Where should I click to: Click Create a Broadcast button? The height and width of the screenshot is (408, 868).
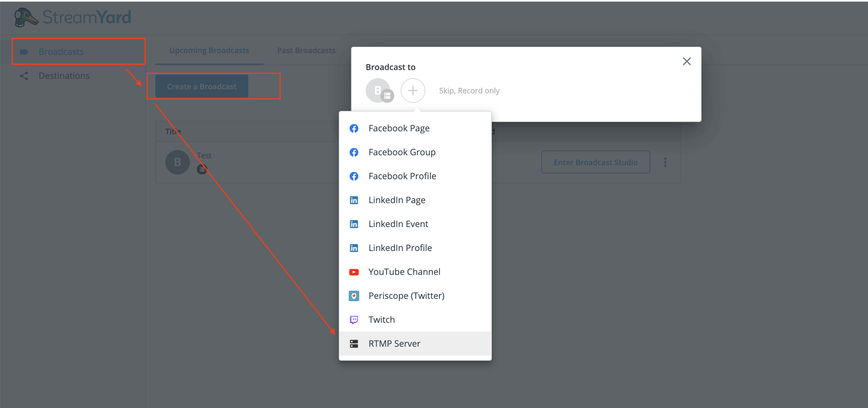click(202, 86)
